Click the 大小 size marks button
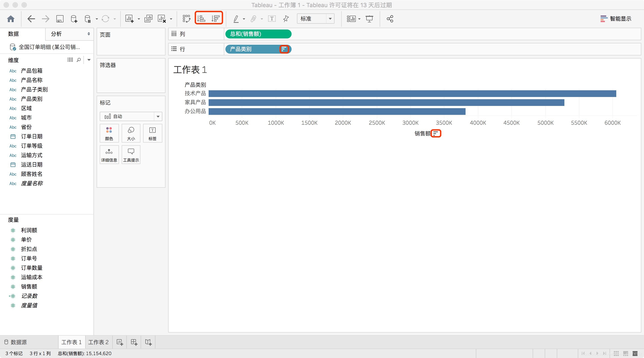644x358 pixels. click(x=131, y=133)
